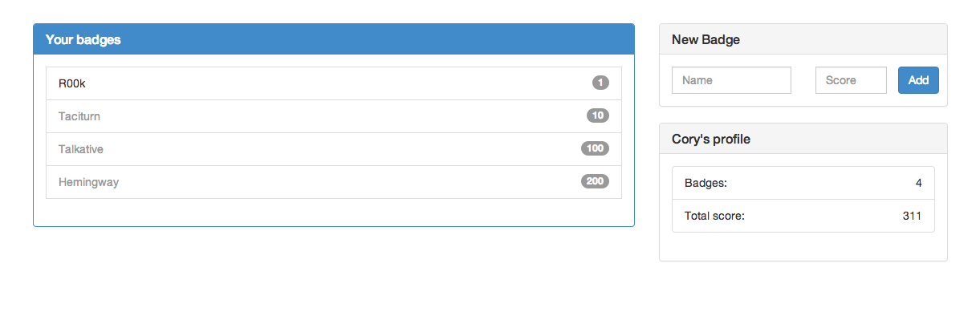
Task: Click the score pill showing 1 for R00k
Action: tap(600, 83)
